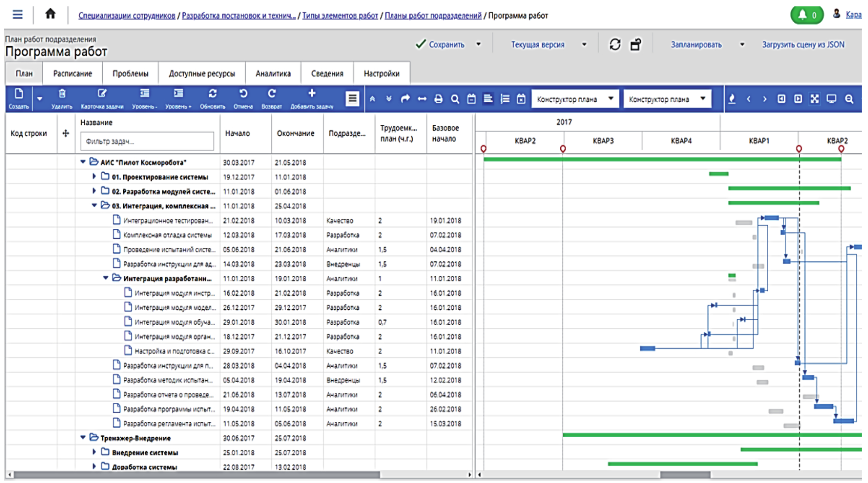This screenshot has height=483, width=868.
Task: Click the Фильтр задач input field
Action: pyautogui.click(x=147, y=142)
